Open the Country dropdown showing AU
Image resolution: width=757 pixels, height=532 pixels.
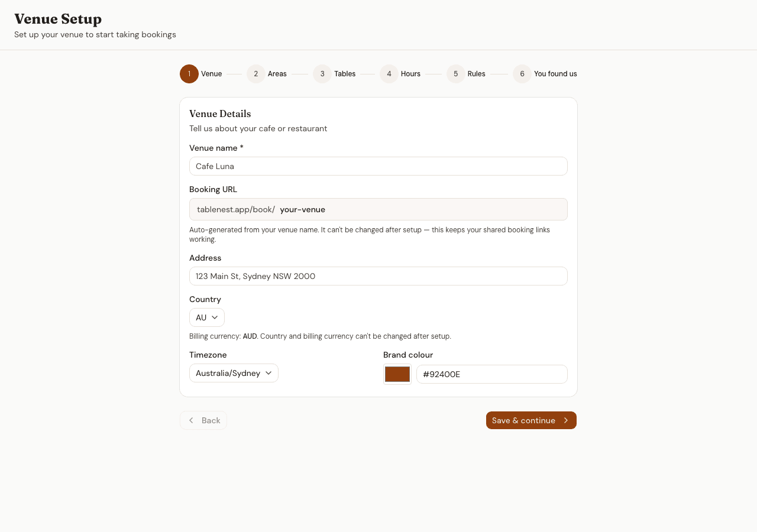point(207,317)
